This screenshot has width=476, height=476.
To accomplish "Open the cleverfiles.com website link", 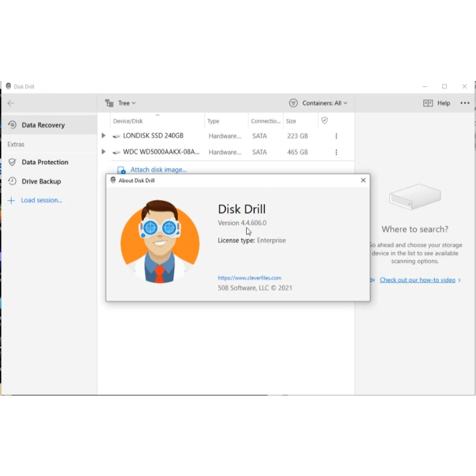I will 250,278.
